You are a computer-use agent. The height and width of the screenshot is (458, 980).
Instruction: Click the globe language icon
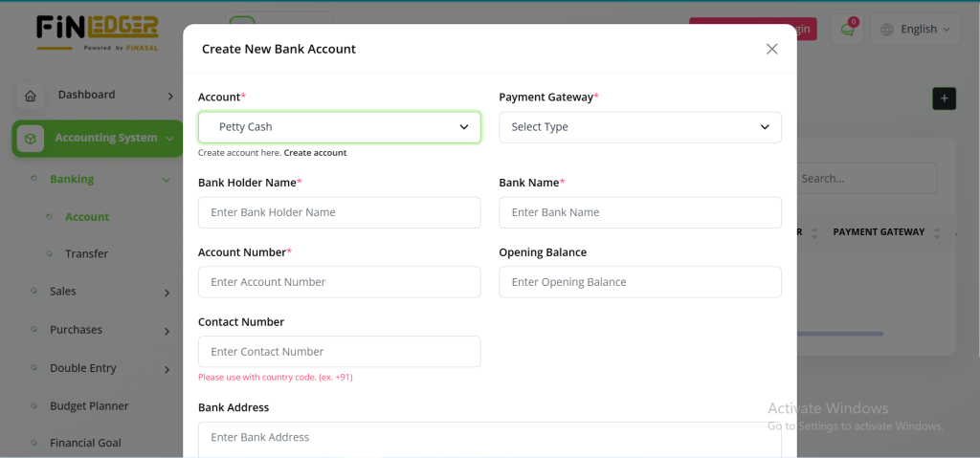[887, 30]
